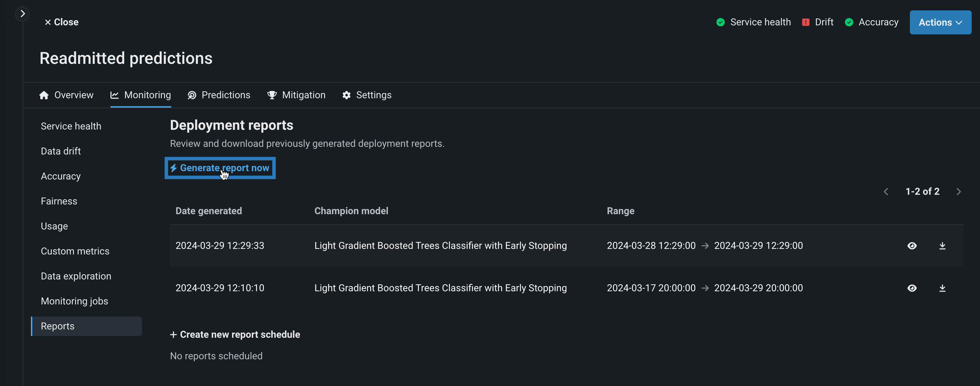Download the report generated at 12:10:10

tap(942, 288)
